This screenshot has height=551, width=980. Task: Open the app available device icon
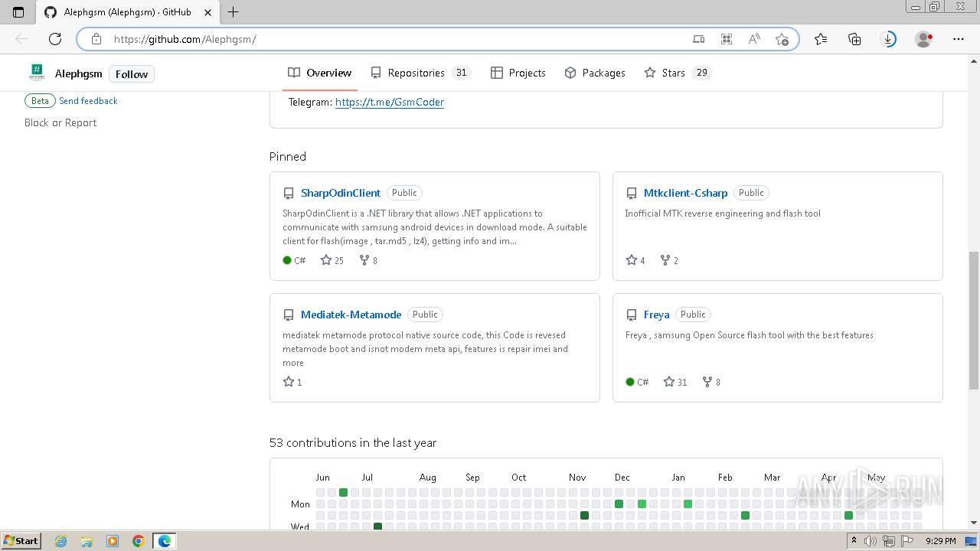pyautogui.click(x=698, y=39)
